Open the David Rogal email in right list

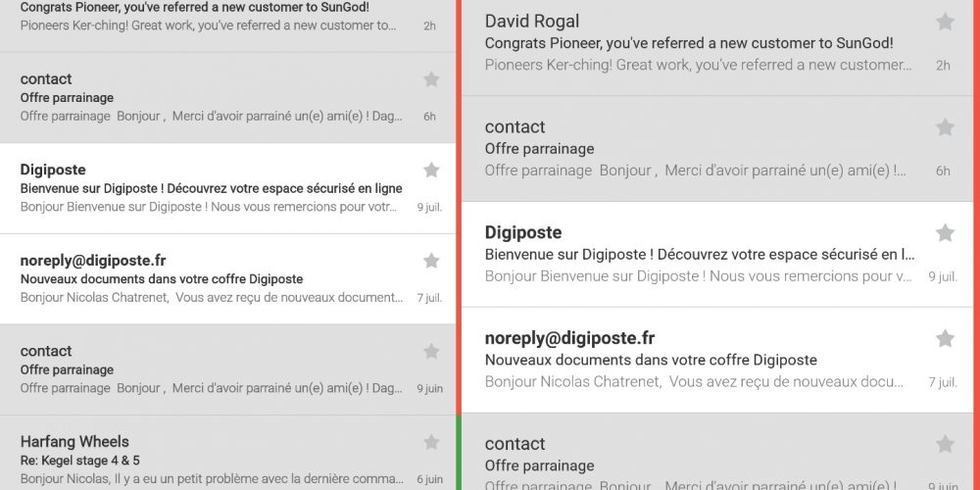pos(717,47)
